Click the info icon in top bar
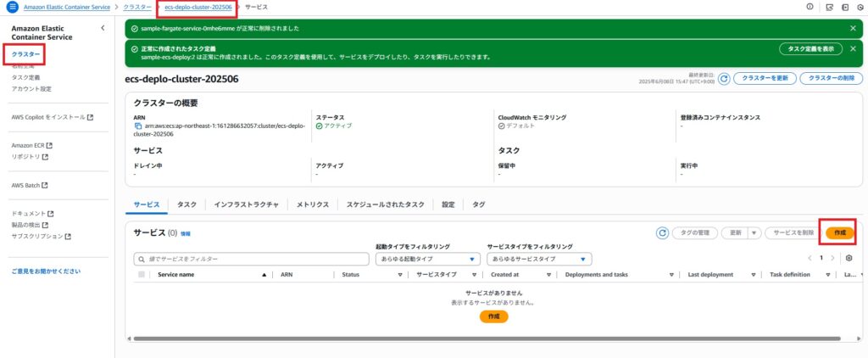The image size is (868, 358). (810, 7)
